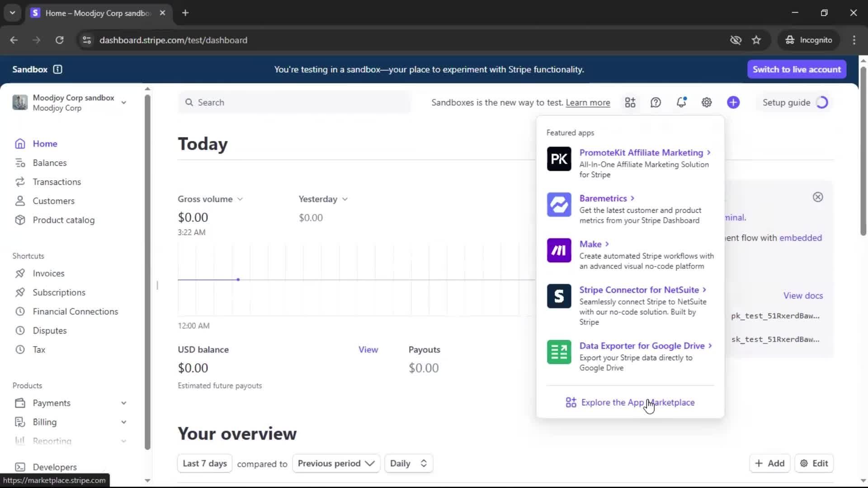Viewport: 868px width, 488px height.
Task: Open Balances in the sidebar
Action: [49, 163]
